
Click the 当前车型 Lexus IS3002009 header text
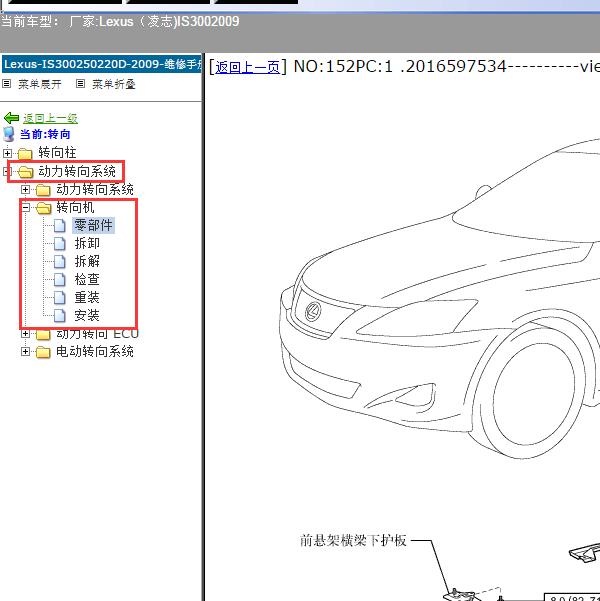pyautogui.click(x=120, y=21)
